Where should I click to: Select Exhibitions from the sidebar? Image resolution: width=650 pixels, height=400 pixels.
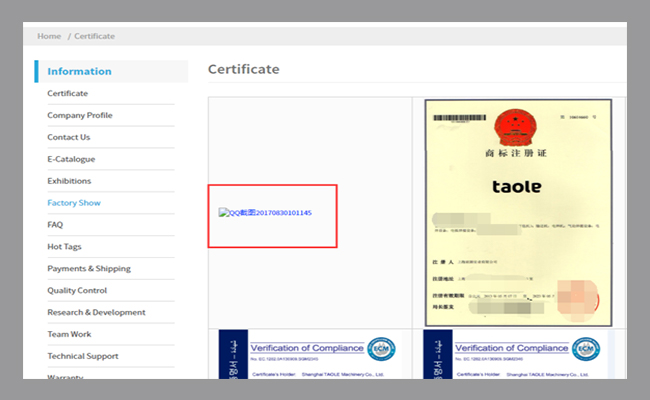tap(69, 181)
